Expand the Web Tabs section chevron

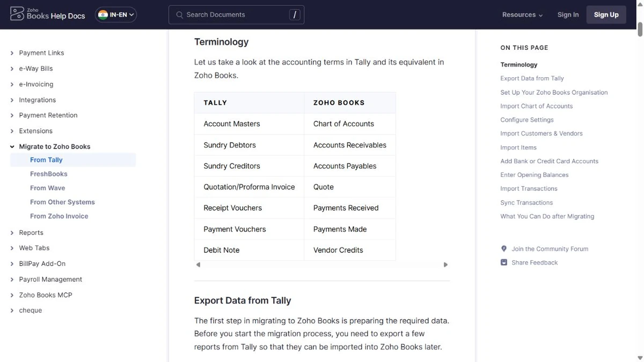click(12, 248)
